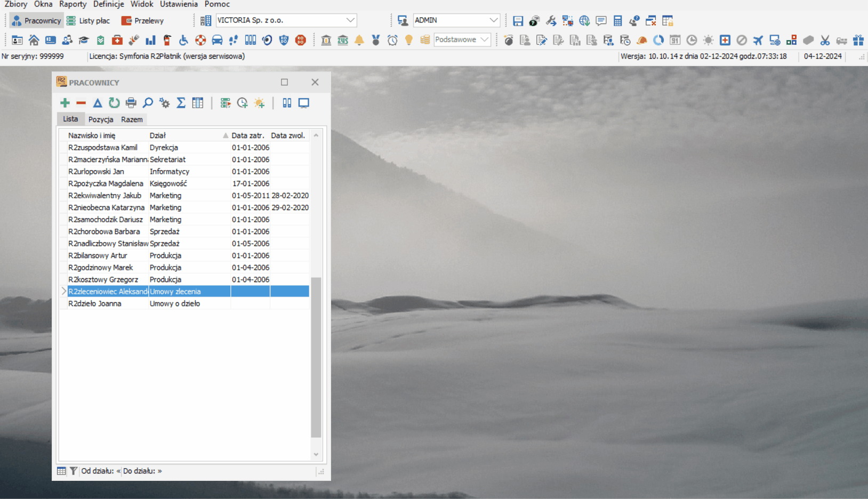This screenshot has height=499, width=868.
Task: Open the Pomoc menu
Action: coord(217,4)
